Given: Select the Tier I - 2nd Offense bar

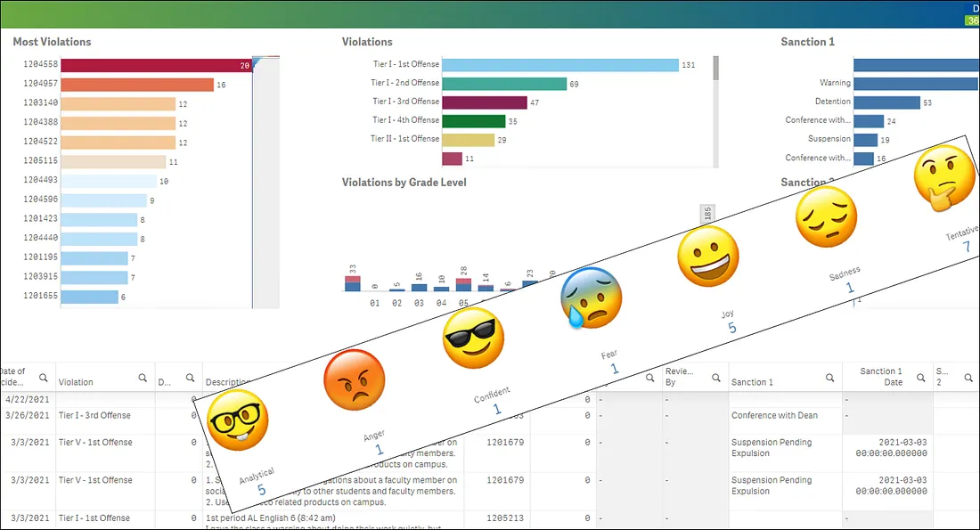Looking at the screenshot, I should [503, 84].
